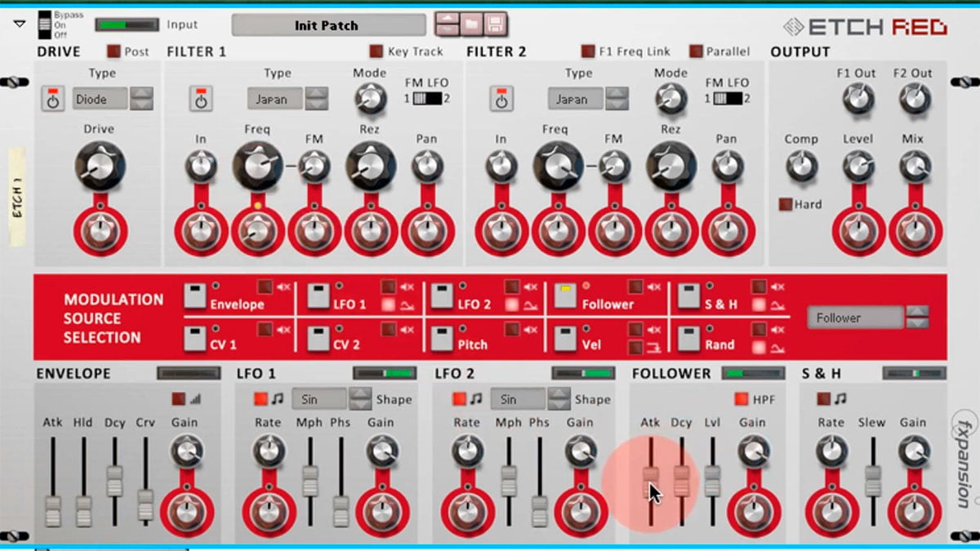This screenshot has width=980, height=551.
Task: Toggle the Envelope switch beside the bars icon
Action: coord(178,399)
